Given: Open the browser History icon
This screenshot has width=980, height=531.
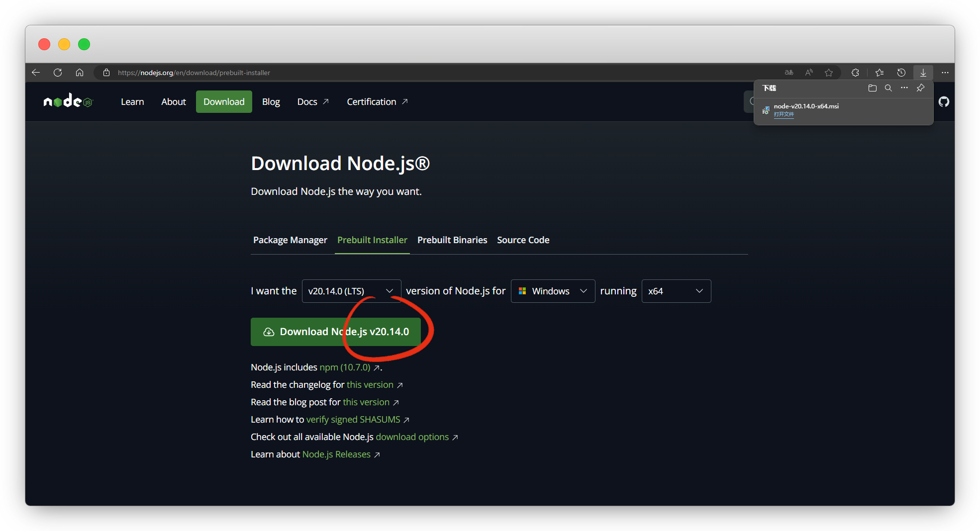Looking at the screenshot, I should (x=901, y=73).
